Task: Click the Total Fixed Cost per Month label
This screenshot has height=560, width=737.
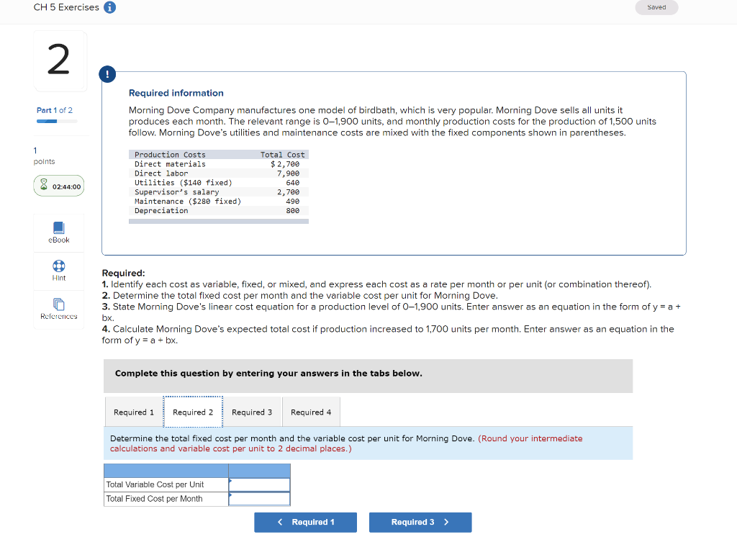Action: [154, 498]
